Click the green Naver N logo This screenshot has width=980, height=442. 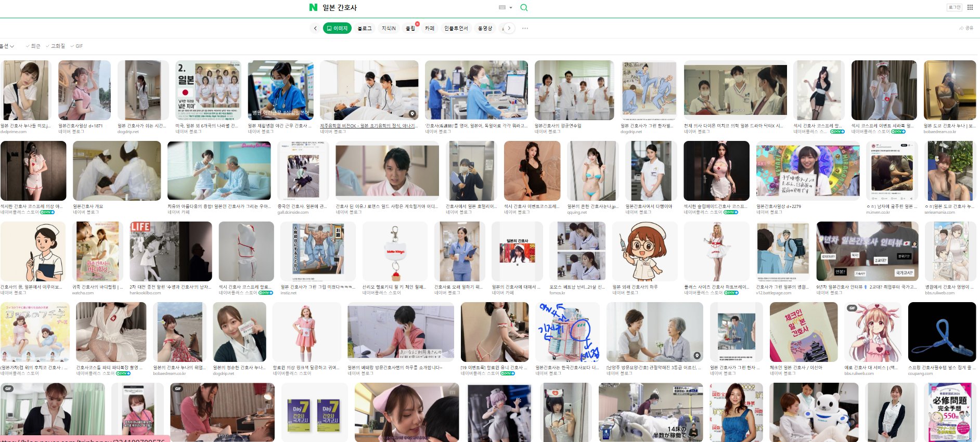coord(313,7)
